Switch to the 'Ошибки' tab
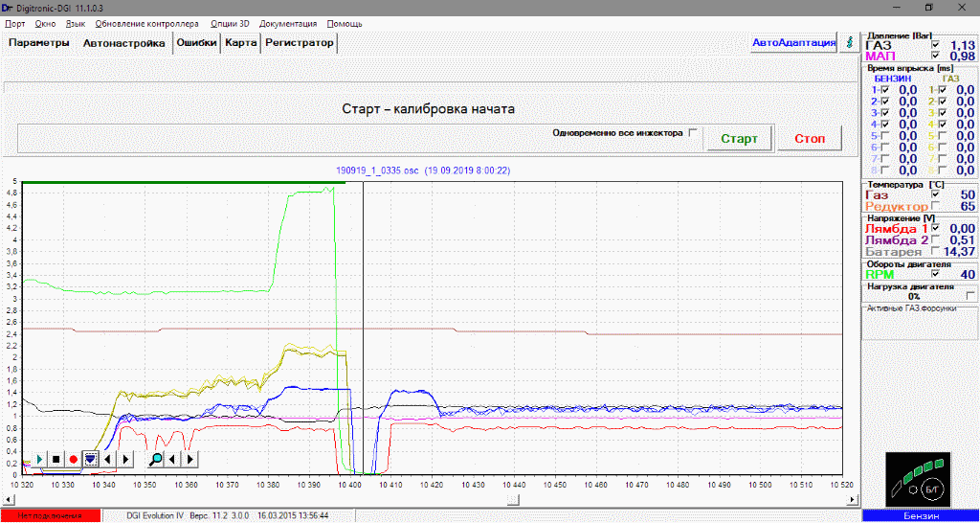 196,43
